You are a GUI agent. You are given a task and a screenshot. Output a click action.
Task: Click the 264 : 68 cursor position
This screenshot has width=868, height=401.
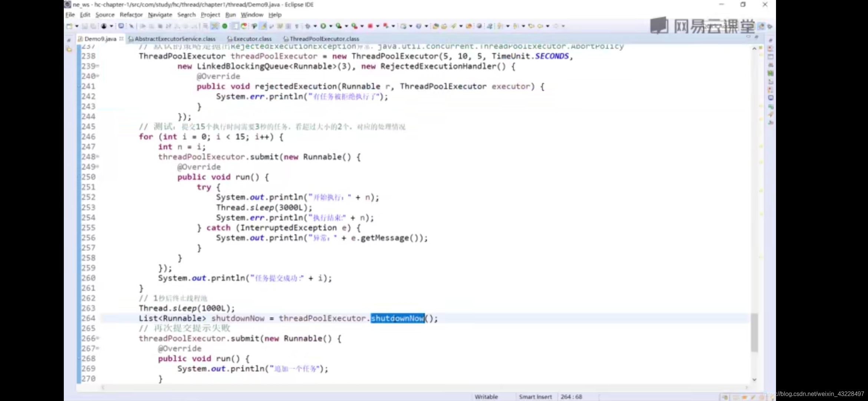[571, 397]
